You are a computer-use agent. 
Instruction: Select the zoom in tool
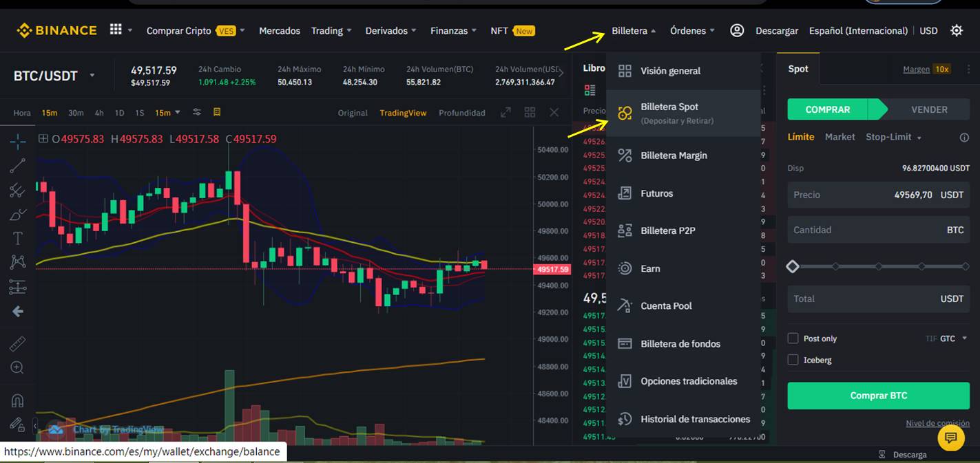coord(18,367)
